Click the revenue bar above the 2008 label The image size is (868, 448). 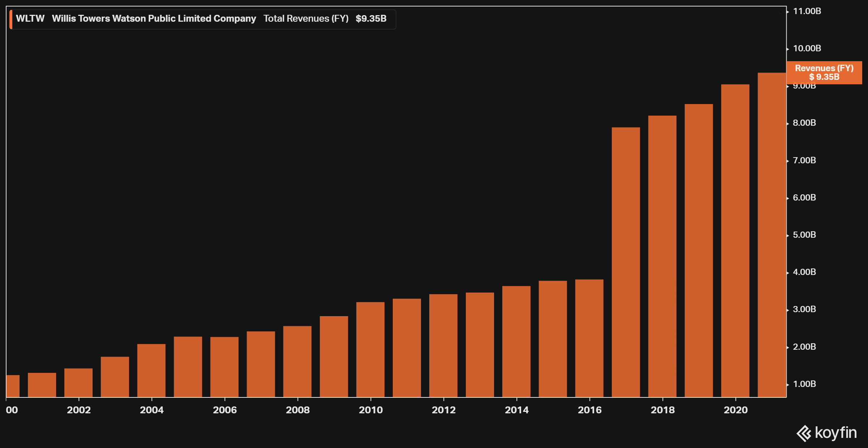coord(297,362)
